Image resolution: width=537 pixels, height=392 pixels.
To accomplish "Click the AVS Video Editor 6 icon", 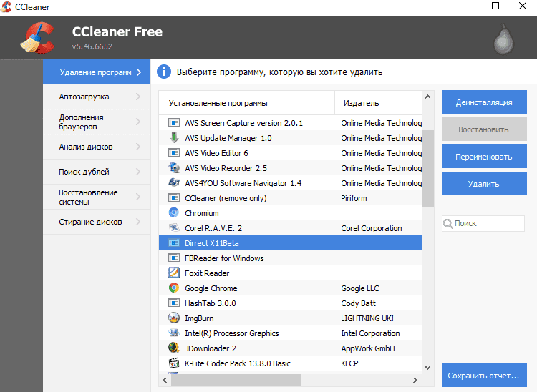I will coord(174,153).
